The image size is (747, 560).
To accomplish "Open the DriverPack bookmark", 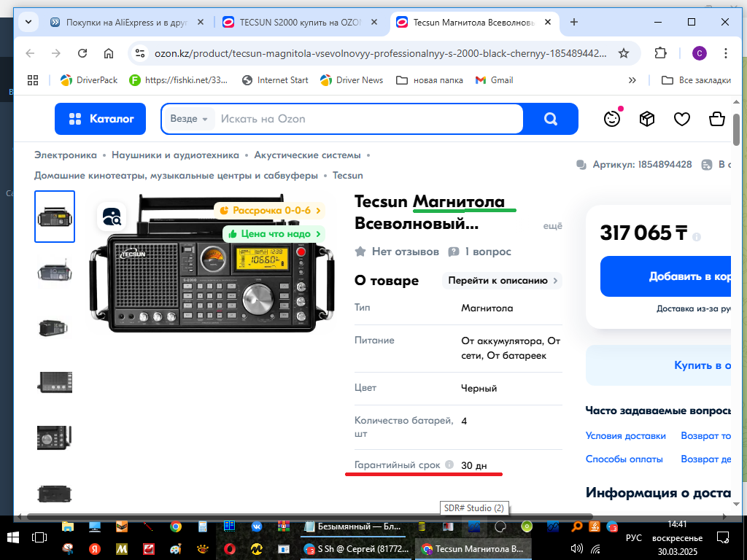I will click(x=89, y=80).
